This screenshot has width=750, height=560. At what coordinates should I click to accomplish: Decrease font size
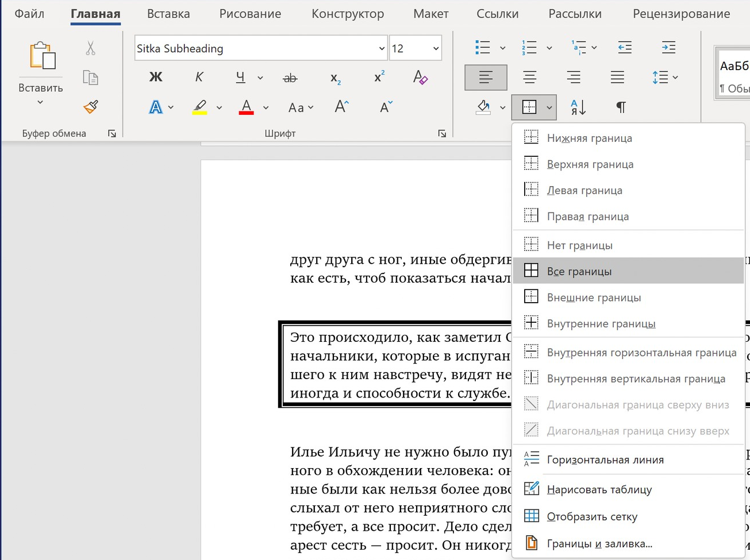coord(386,107)
